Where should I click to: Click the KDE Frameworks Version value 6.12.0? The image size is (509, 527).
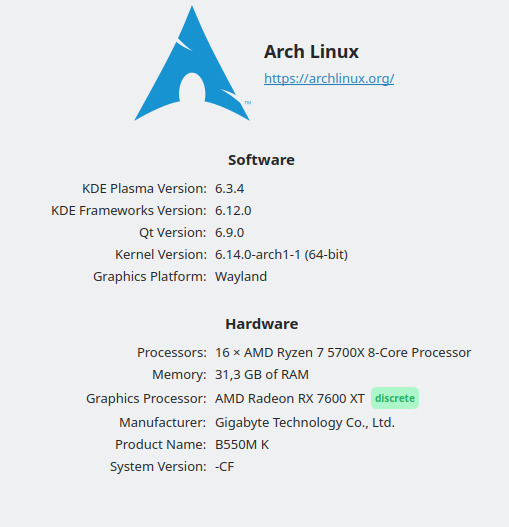[x=233, y=211]
